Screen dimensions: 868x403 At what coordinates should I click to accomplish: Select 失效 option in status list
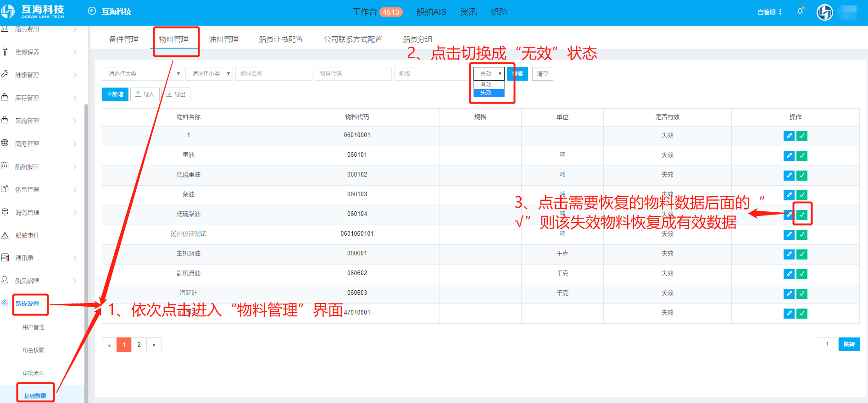pyautogui.click(x=489, y=93)
